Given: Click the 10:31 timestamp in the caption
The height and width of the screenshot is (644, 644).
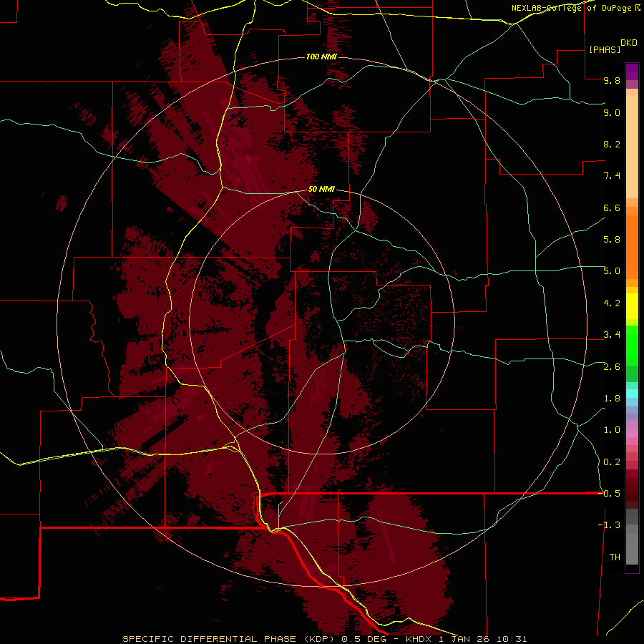Looking at the screenshot, I should [x=512, y=639].
